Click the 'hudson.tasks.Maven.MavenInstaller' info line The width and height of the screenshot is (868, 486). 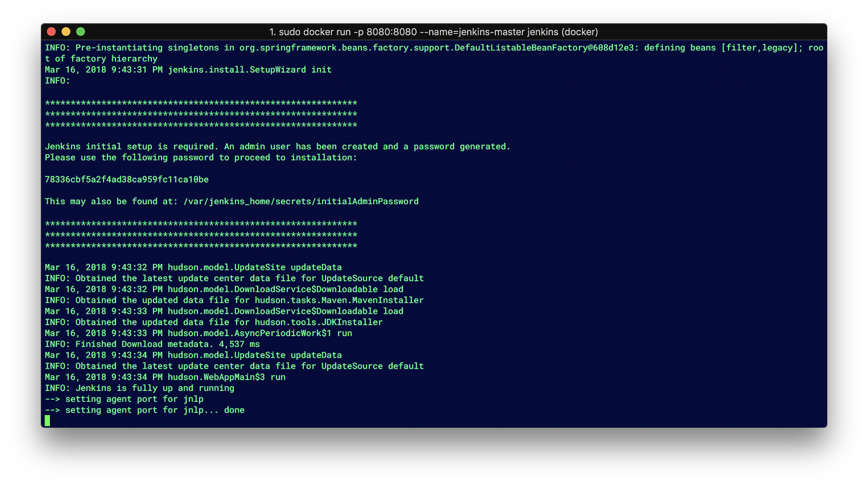pyautogui.click(x=234, y=300)
